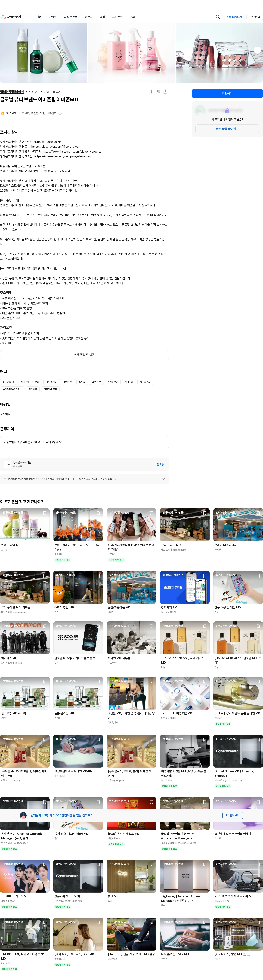Open the [리베르] 향기 브랜드 일본 온라인 MD image
Image resolution: width=263 pixels, height=980 pixels.
pos(238,693)
